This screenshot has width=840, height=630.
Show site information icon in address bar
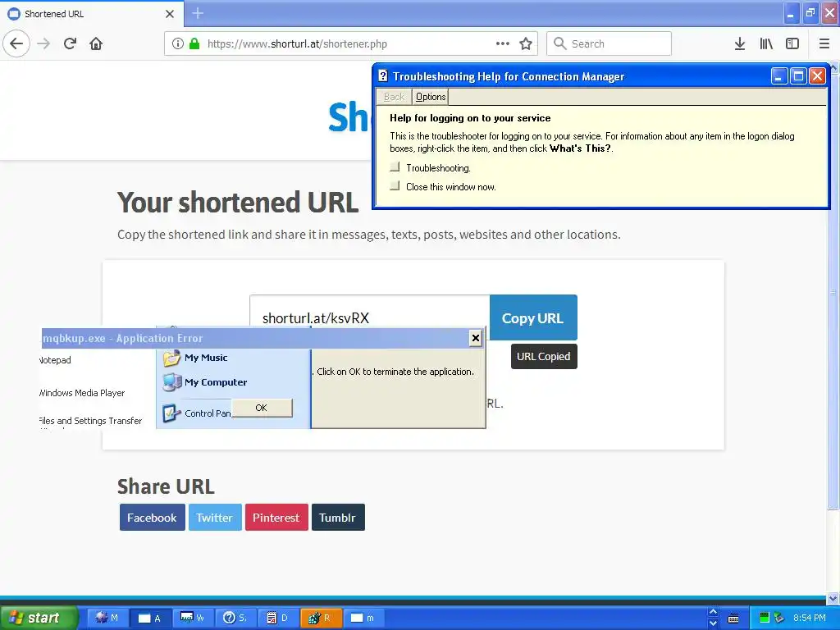[x=178, y=43]
